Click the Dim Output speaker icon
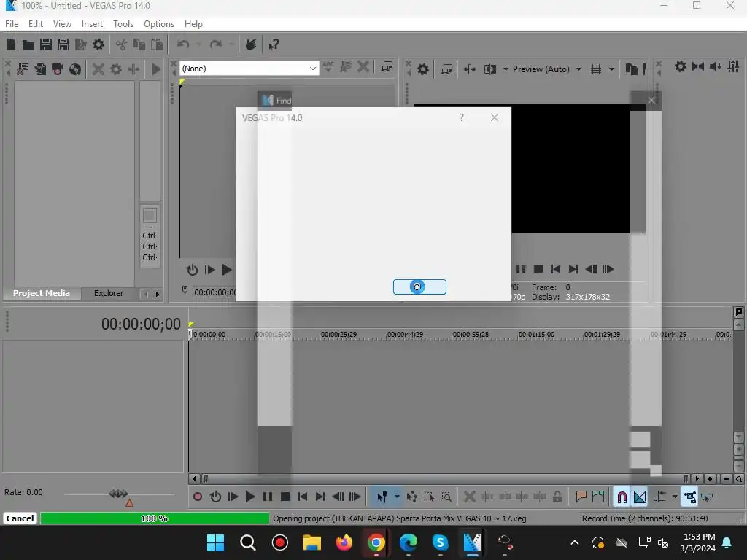 pyautogui.click(x=715, y=66)
